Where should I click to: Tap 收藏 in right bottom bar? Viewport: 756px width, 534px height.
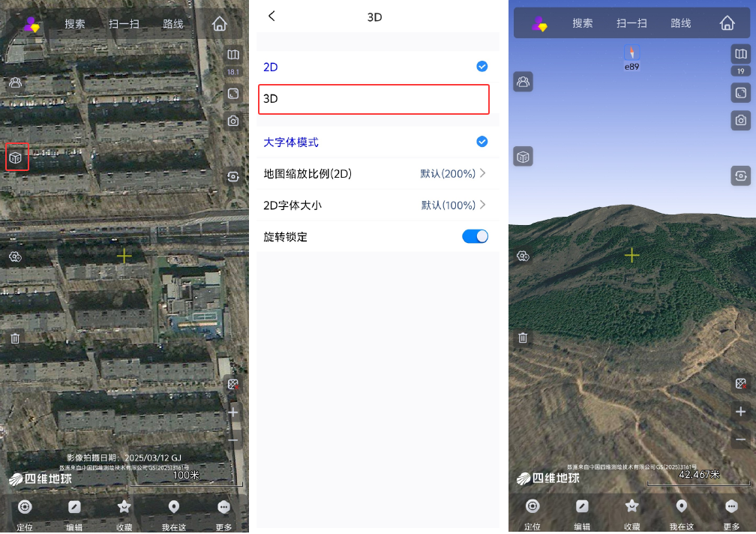pyautogui.click(x=631, y=514)
